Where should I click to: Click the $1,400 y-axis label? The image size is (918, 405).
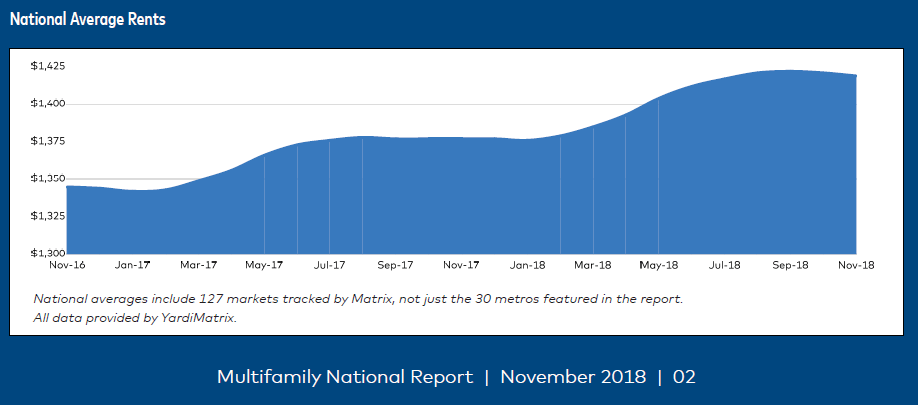click(x=48, y=104)
